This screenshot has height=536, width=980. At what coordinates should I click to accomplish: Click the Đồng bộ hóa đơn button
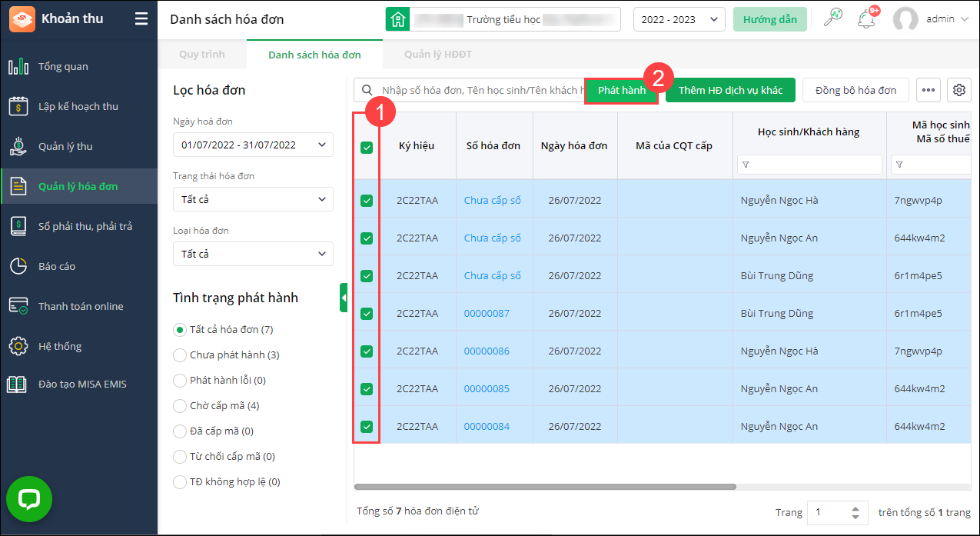[x=855, y=91]
